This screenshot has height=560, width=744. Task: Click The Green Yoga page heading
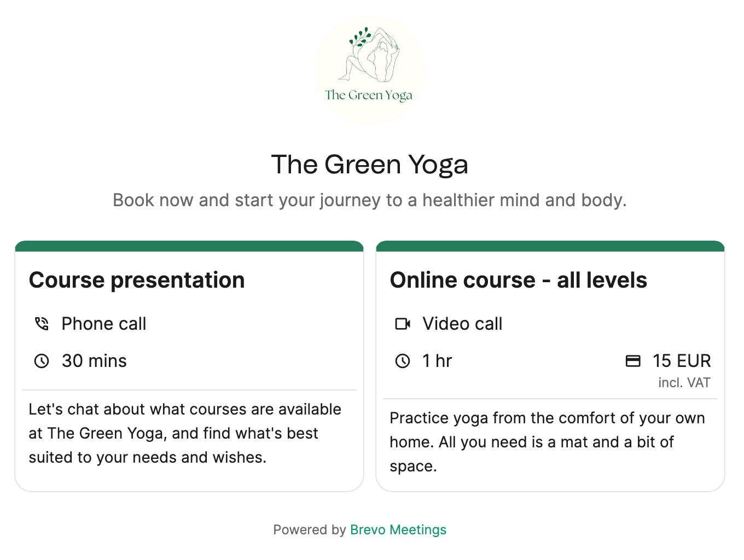pyautogui.click(x=370, y=165)
